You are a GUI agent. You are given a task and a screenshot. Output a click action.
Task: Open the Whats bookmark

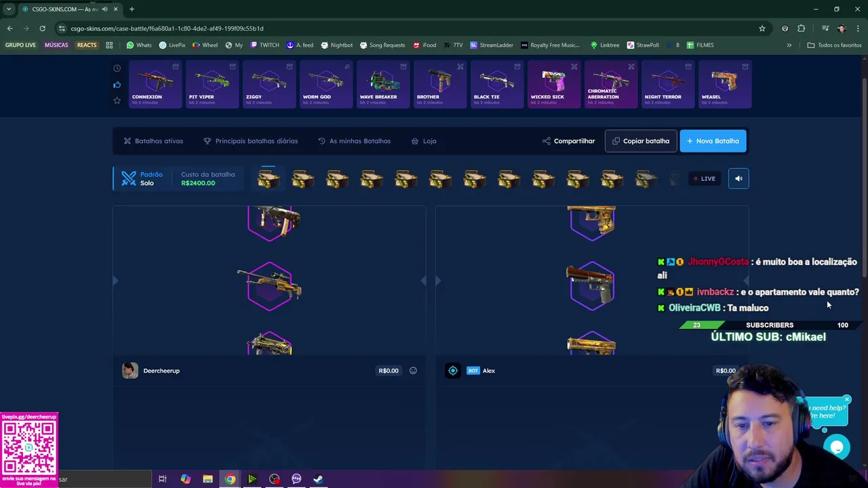pos(139,45)
